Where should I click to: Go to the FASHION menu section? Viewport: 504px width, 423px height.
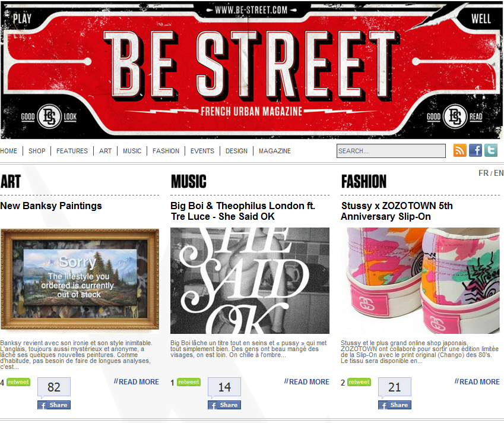pyautogui.click(x=166, y=151)
